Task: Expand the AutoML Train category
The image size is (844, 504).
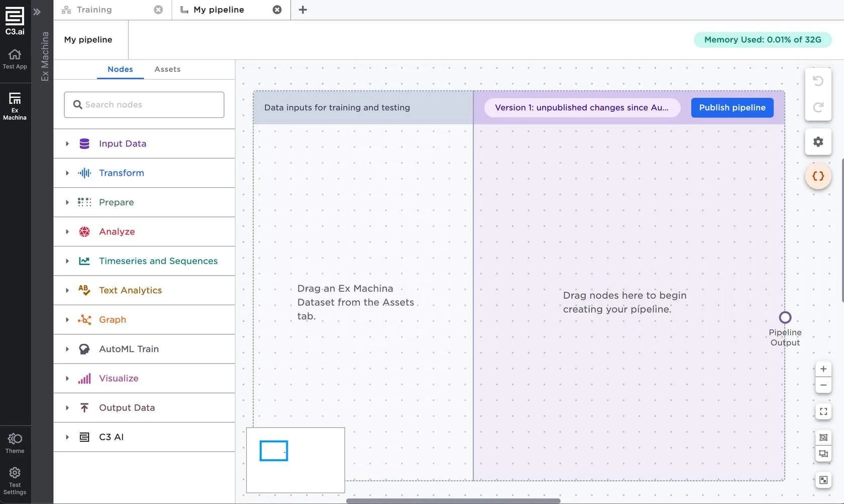Action: 67,349
